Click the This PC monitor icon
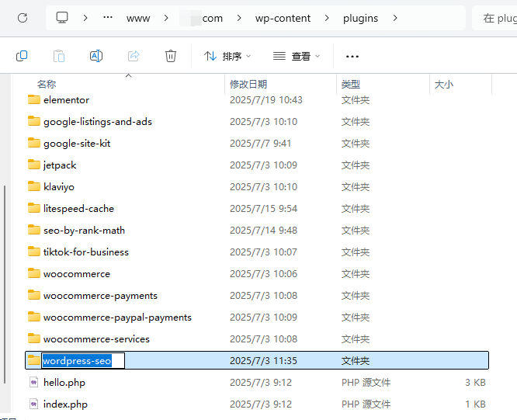 (62, 18)
